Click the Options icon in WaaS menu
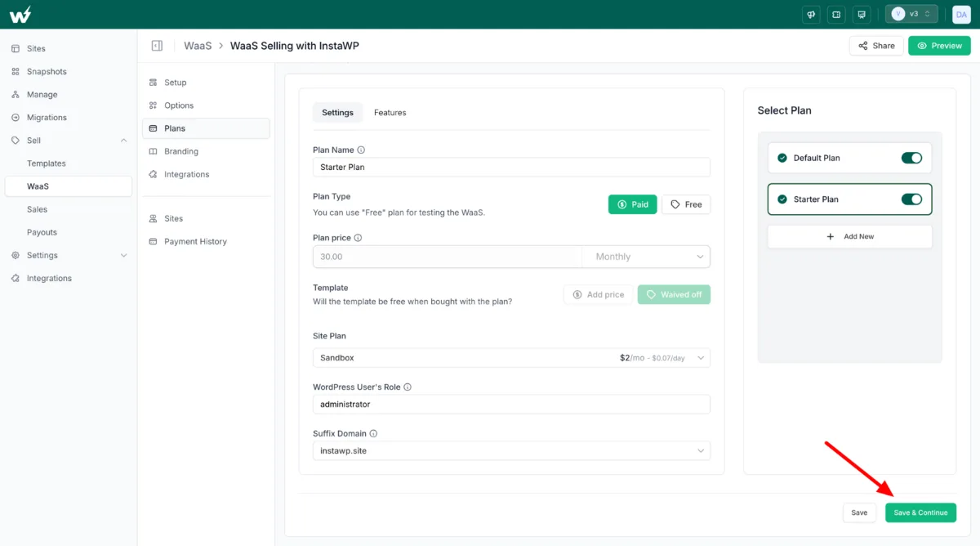 (x=154, y=105)
